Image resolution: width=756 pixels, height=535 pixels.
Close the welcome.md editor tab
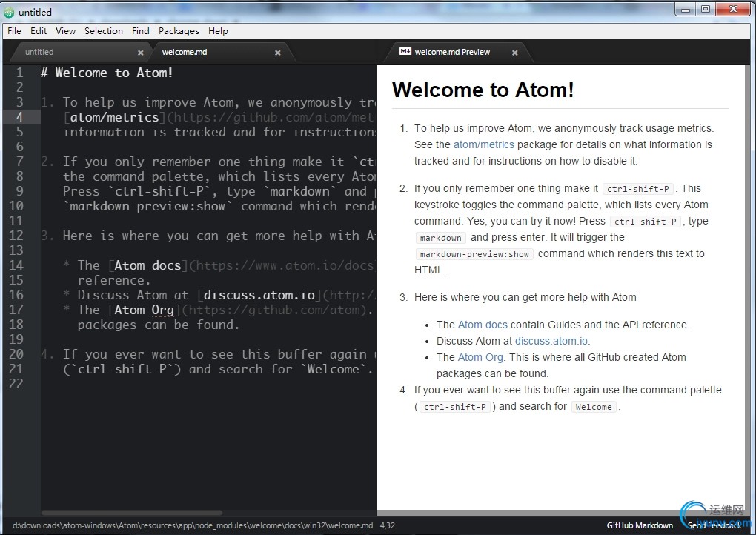278,53
